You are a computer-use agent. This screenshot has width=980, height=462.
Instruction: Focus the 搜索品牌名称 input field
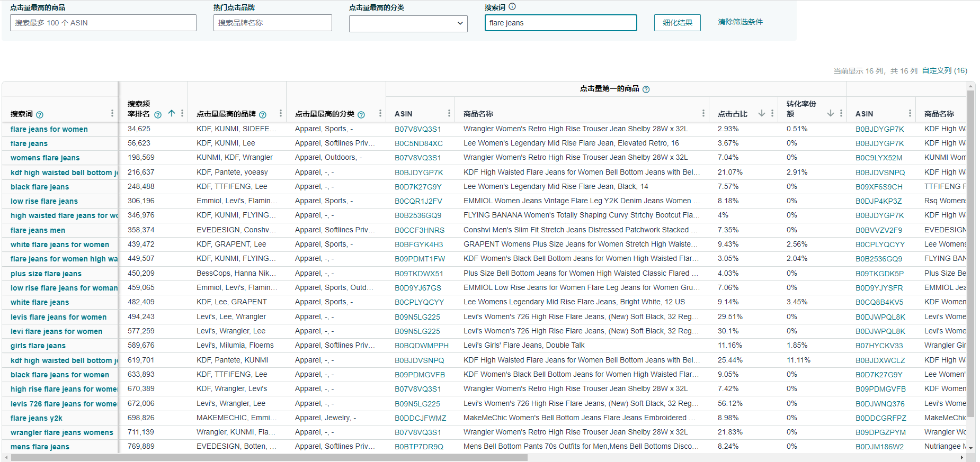(273, 23)
